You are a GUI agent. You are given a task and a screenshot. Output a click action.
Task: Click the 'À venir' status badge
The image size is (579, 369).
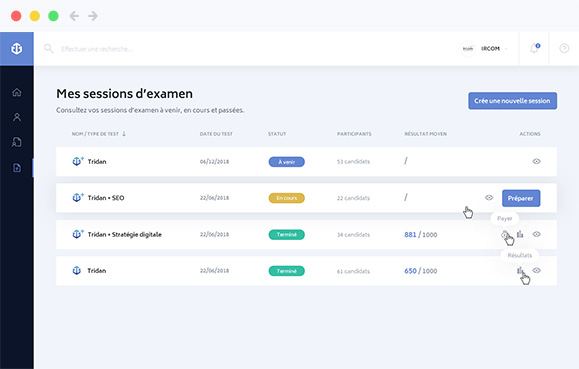(x=287, y=162)
